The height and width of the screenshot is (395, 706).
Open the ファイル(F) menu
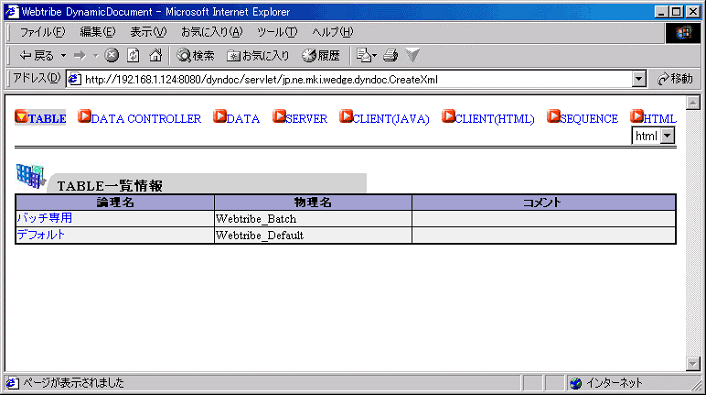42,32
